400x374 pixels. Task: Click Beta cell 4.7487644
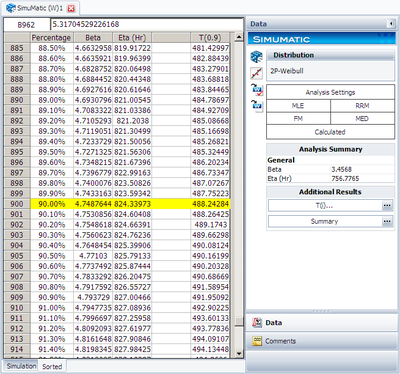pos(93,204)
